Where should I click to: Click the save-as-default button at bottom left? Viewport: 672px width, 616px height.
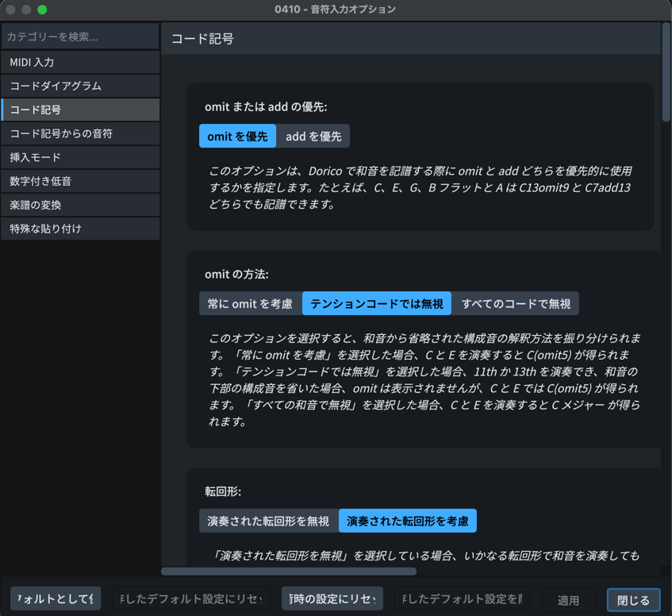point(56,599)
